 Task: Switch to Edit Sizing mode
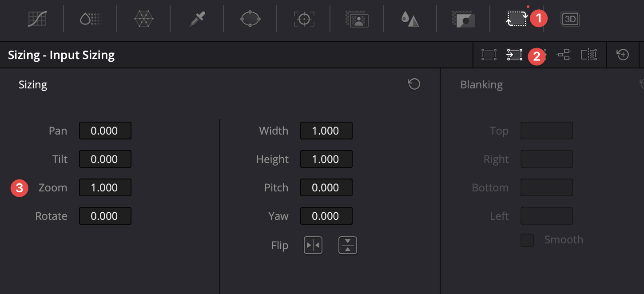(489, 55)
